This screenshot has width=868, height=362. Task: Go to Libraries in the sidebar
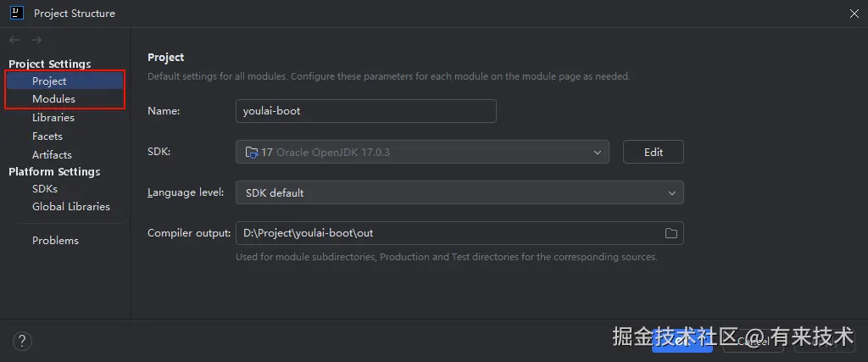(53, 118)
